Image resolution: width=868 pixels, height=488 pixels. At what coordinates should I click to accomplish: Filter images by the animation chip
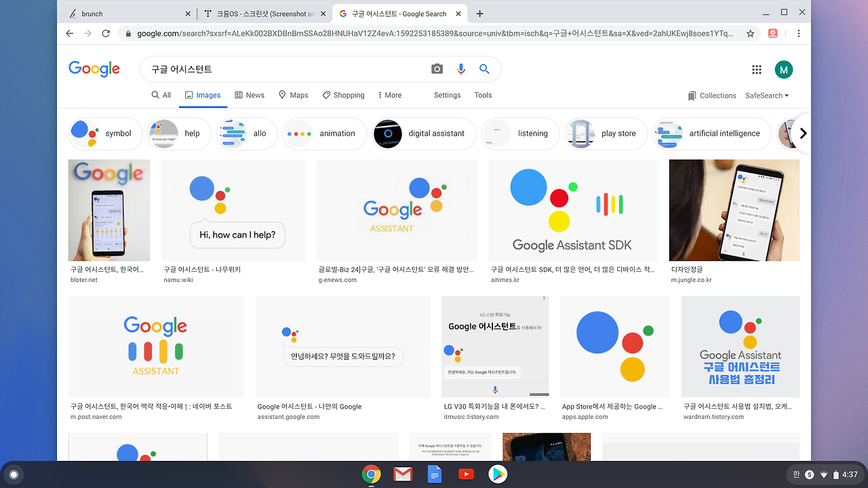[x=325, y=134]
